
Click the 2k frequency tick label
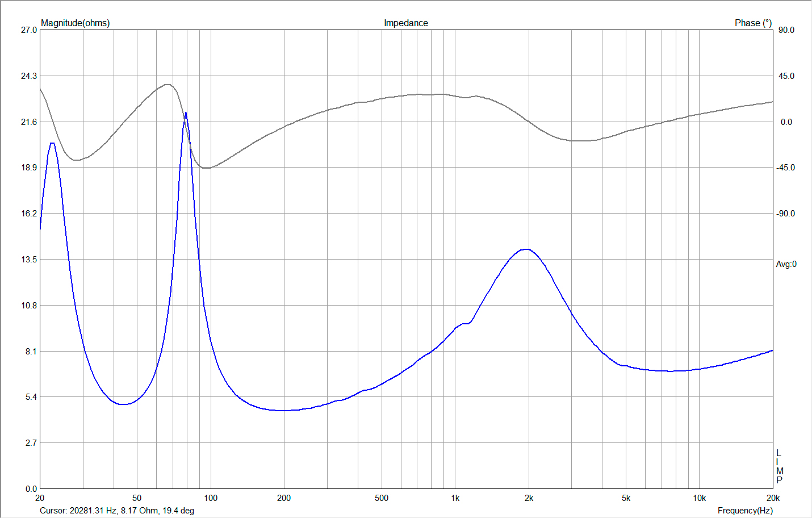point(529,498)
